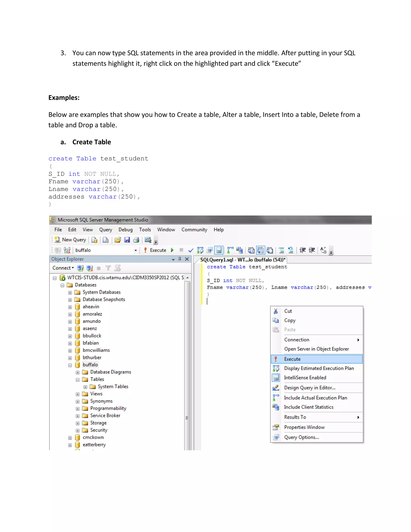Image resolution: width=411 pixels, height=532 pixels.
Task: Click the Save floppy disk icon
Action: tap(127, 240)
